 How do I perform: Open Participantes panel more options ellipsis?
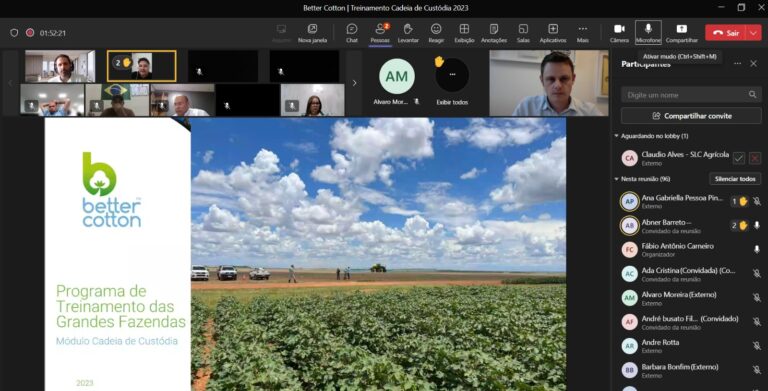click(737, 64)
